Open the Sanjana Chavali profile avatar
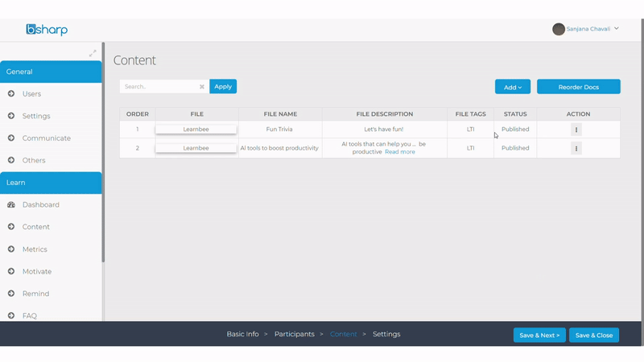Viewport: 644px width, 362px height. tap(558, 29)
